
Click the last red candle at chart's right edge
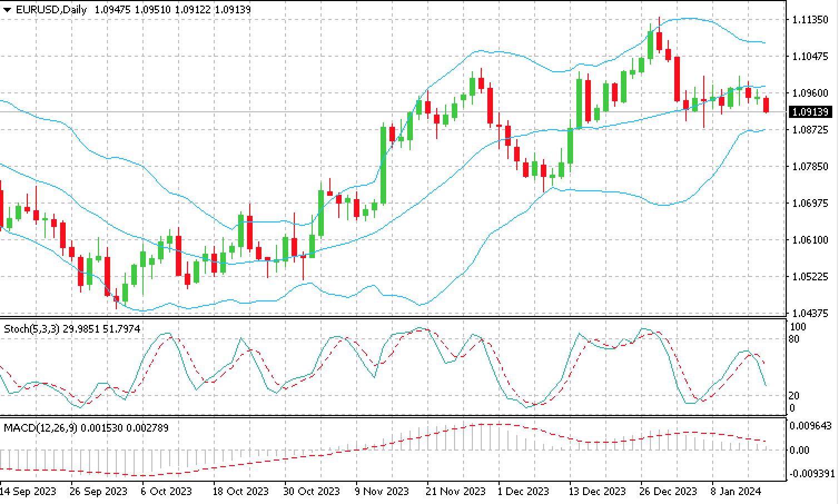point(766,105)
